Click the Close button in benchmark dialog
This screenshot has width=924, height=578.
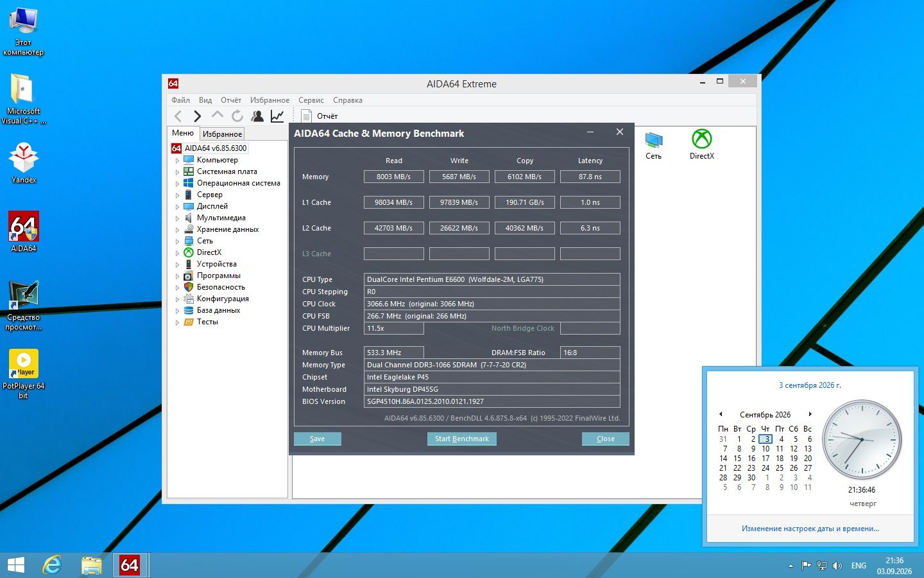click(x=606, y=439)
